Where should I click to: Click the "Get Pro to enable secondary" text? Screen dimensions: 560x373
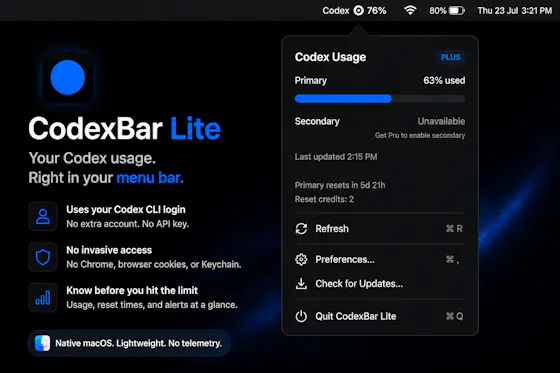420,135
